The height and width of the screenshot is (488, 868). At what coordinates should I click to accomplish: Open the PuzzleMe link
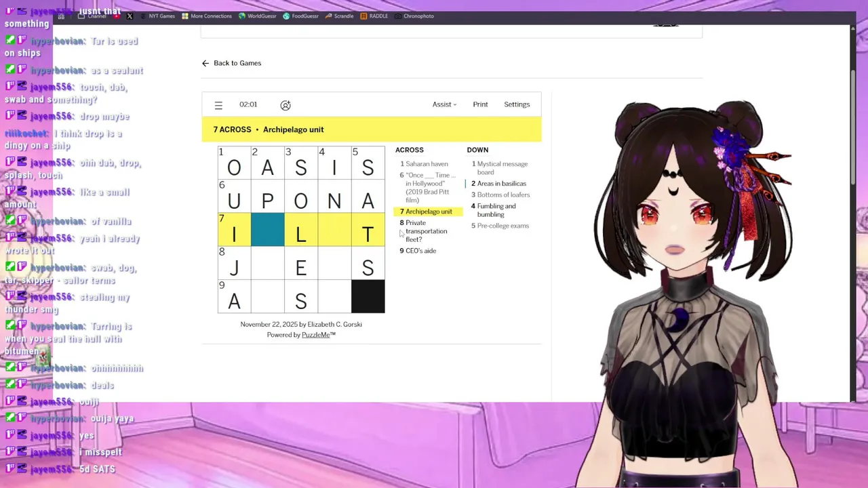point(316,335)
